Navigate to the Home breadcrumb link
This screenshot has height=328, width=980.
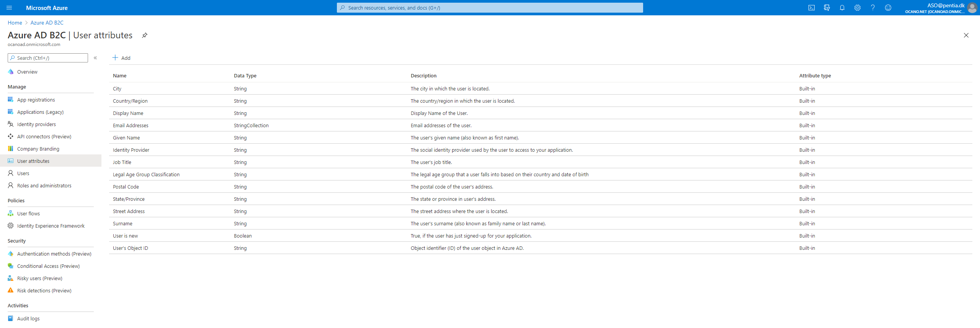point(15,23)
